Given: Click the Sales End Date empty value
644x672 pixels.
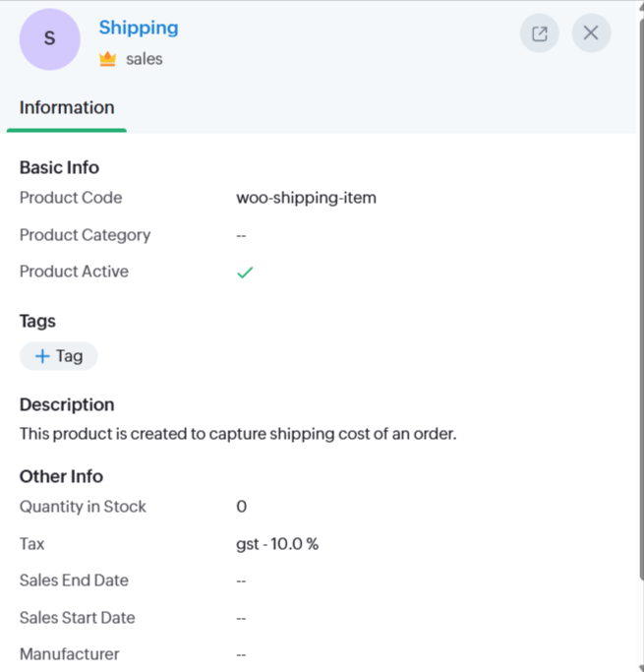Looking at the screenshot, I should coord(241,581).
